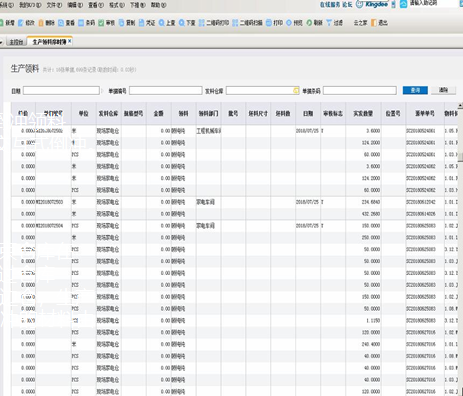
Task: Click the table's vertical scrollbar thumb
Action: (x=460, y=158)
